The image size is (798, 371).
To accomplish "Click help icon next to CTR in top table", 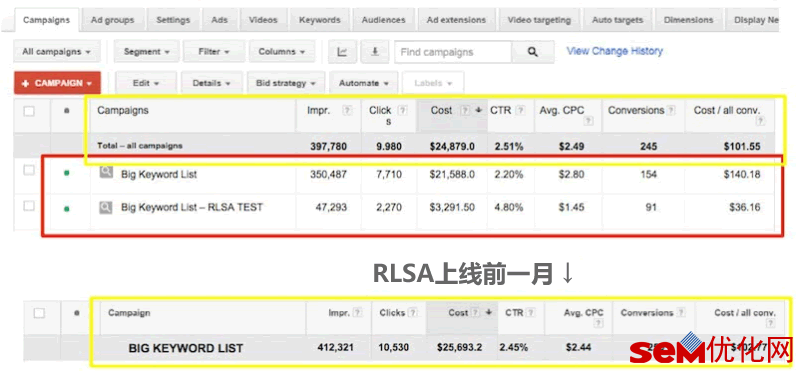I will (520, 110).
